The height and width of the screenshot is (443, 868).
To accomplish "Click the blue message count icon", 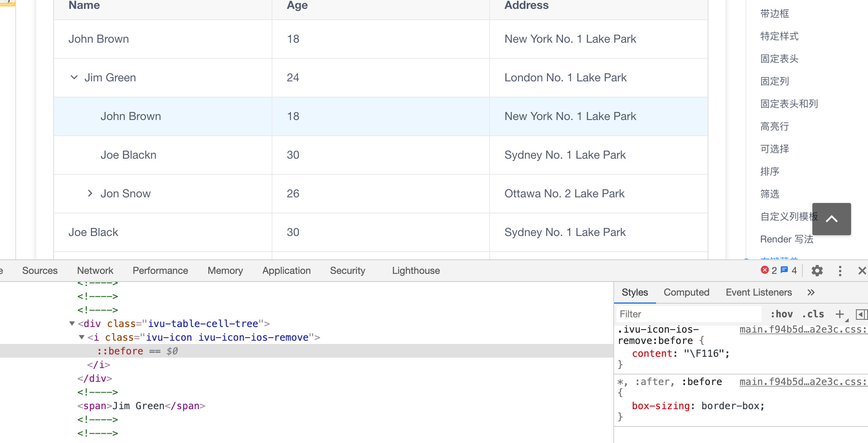I will pos(784,270).
